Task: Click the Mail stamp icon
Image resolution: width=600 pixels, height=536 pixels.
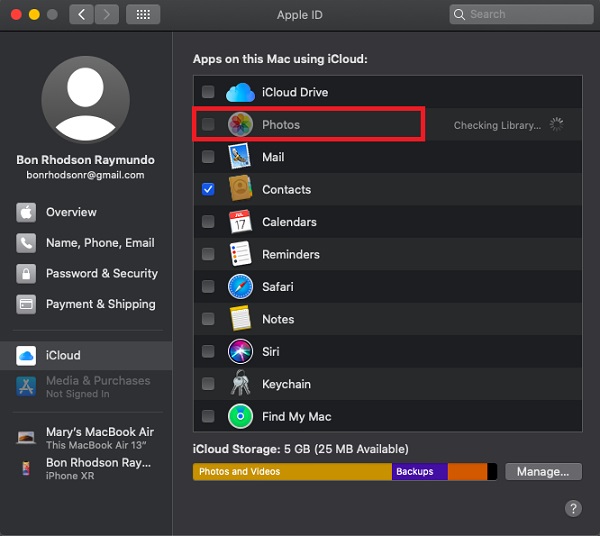Action: (240, 156)
